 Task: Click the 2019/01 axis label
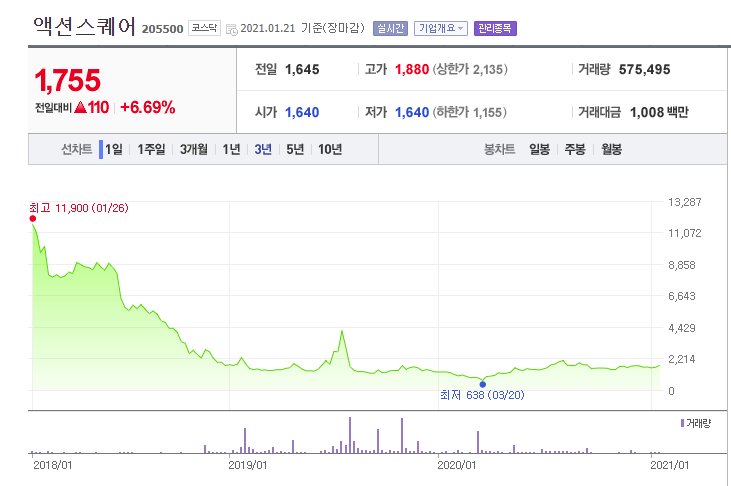pyautogui.click(x=248, y=465)
